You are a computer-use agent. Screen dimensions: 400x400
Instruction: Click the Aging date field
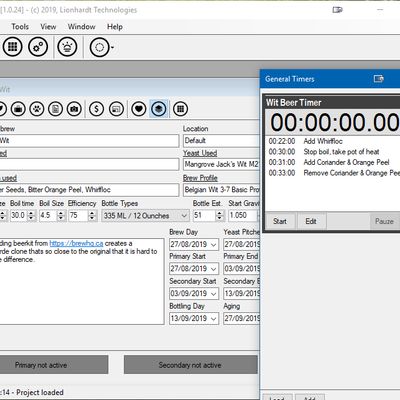(242, 318)
